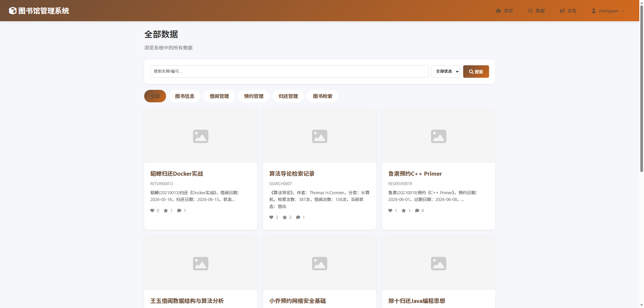The height and width of the screenshot is (308, 644).
Task: Click the RETURN0013 code text
Action: click(x=162, y=184)
